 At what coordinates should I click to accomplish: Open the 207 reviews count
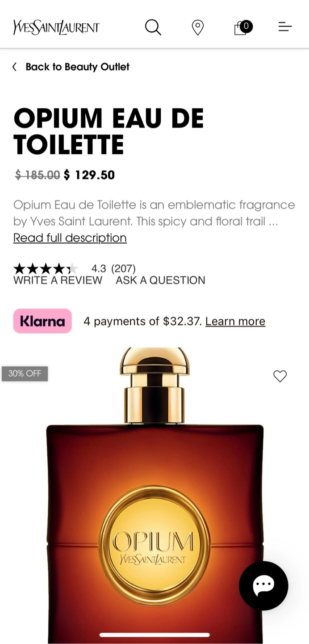click(x=123, y=268)
